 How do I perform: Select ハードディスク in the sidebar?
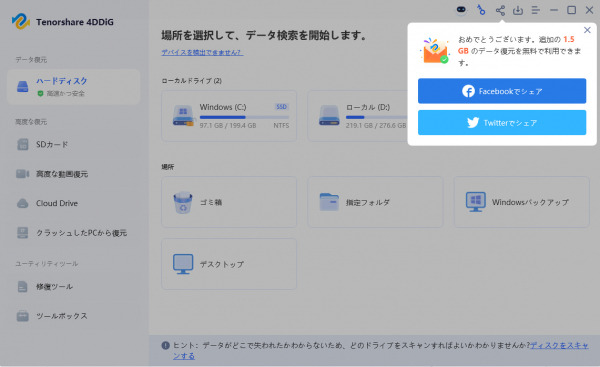[73, 87]
